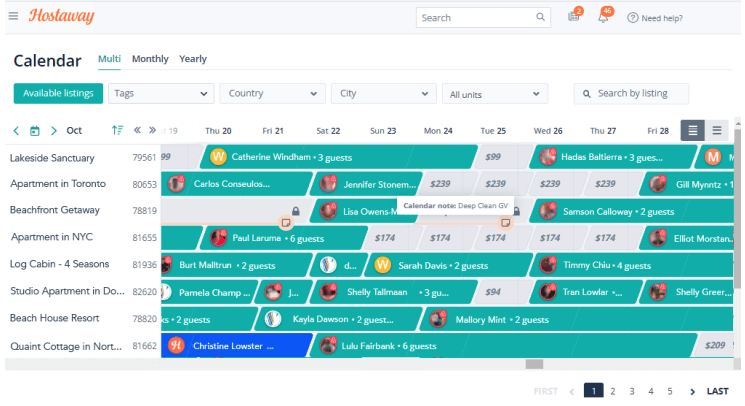Image resolution: width=745 pixels, height=406 pixels.
Task: Select the dense row view toggle
Action: (693, 130)
